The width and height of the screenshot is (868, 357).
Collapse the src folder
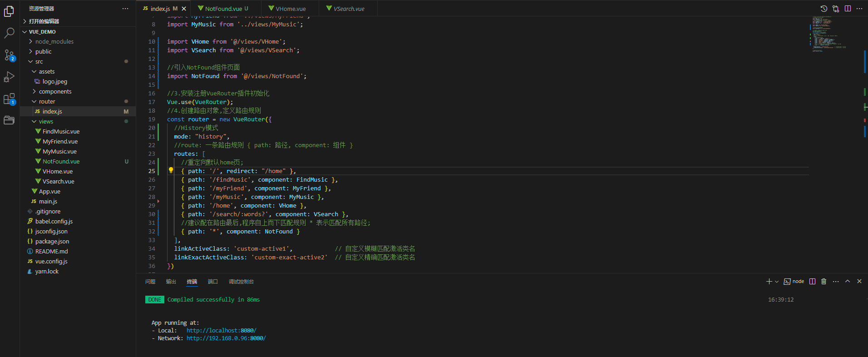click(78, 61)
